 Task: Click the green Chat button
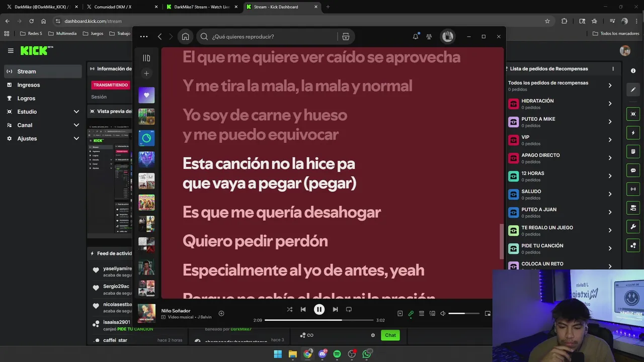(390, 335)
